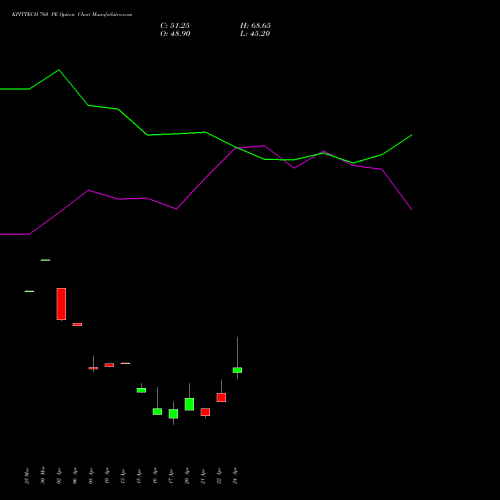Click the close value C: 51.25

[175, 26]
